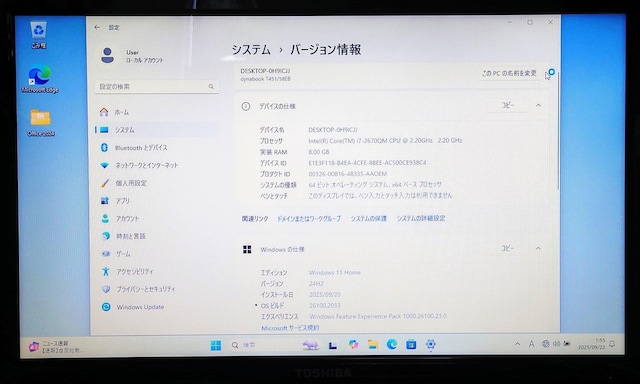640x384 pixels.
Task: Click システム in the breadcrumb title
Action: pyautogui.click(x=251, y=50)
